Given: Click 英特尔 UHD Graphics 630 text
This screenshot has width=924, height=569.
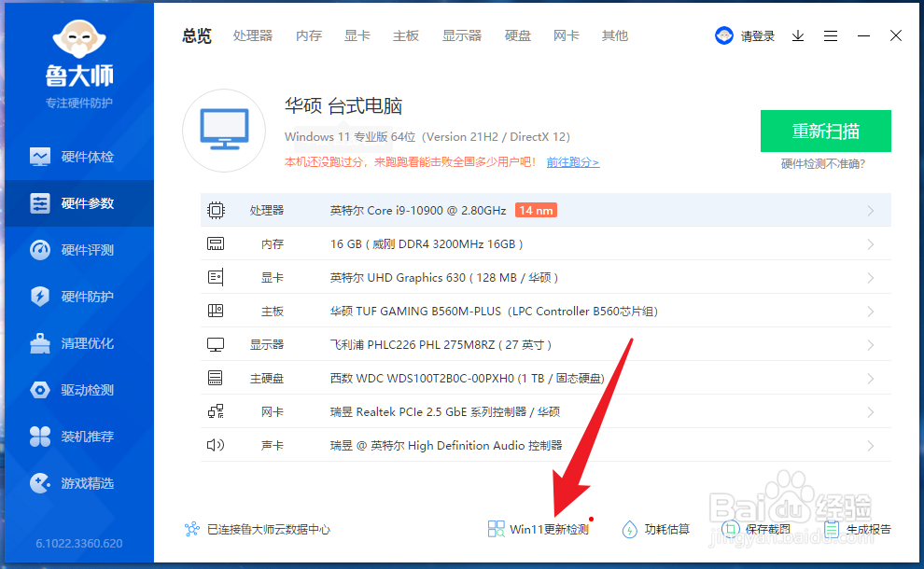Looking at the screenshot, I should [398, 277].
